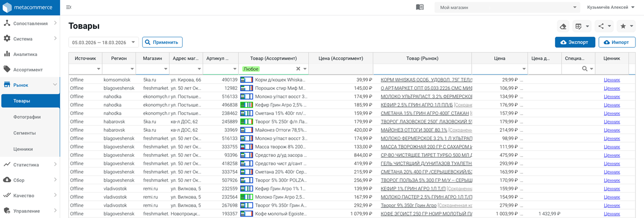Screen dimensions: 644x218
Task: Open the Фотографии submenu item
Action: (x=27, y=117)
